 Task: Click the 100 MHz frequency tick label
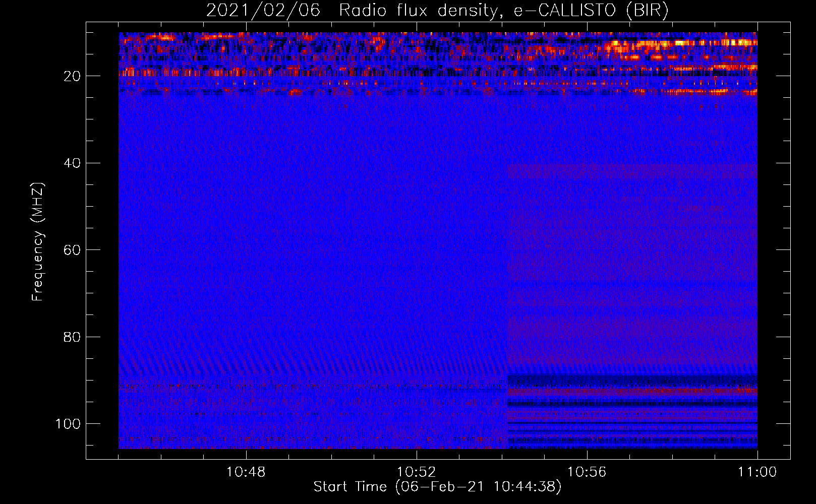[x=68, y=424]
